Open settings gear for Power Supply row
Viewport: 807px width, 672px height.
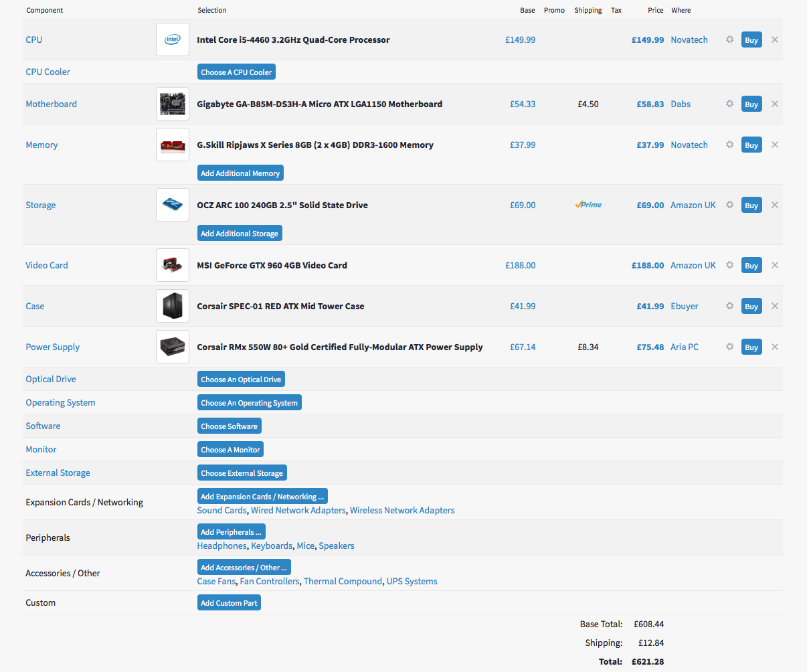[x=729, y=347]
